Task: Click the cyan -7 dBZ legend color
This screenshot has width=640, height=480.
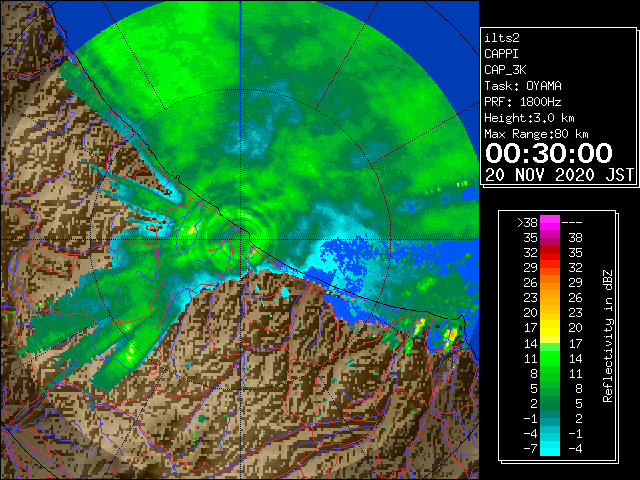Action: click(x=550, y=448)
